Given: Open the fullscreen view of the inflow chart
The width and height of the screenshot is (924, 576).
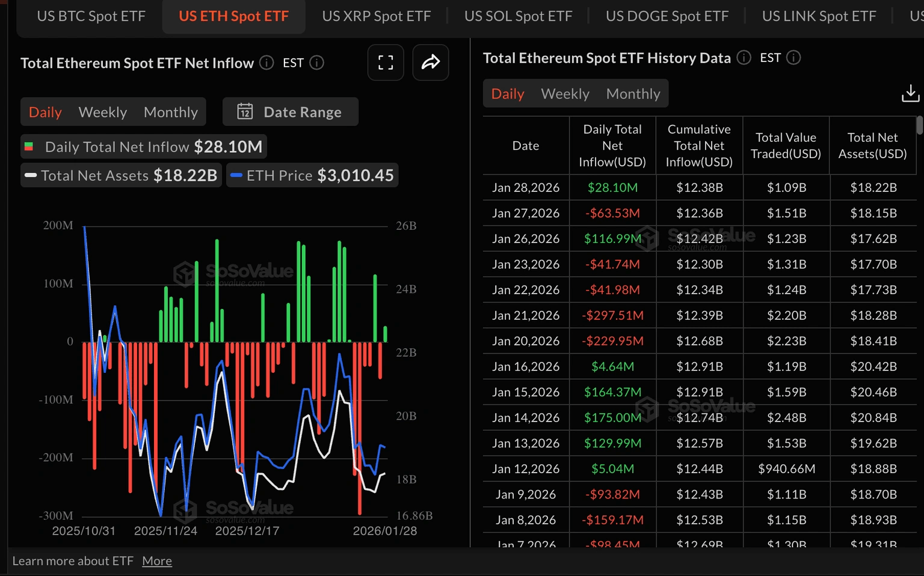Looking at the screenshot, I should (x=386, y=63).
